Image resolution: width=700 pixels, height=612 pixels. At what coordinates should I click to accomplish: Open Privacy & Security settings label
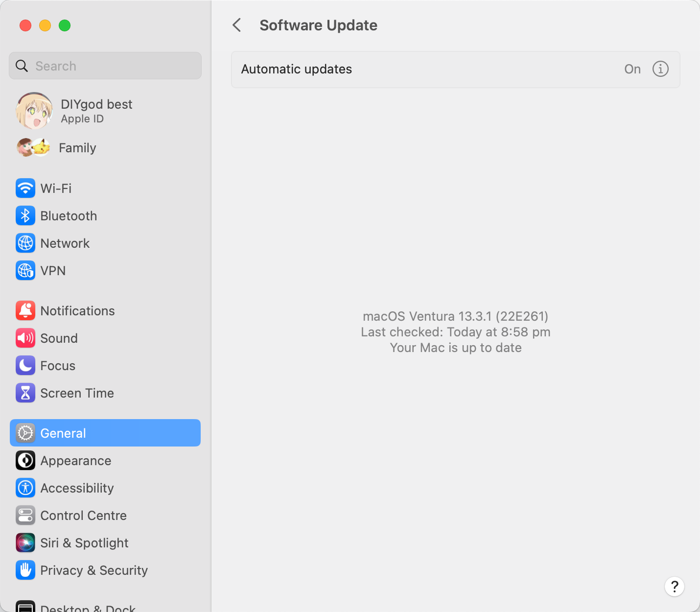[x=94, y=570]
